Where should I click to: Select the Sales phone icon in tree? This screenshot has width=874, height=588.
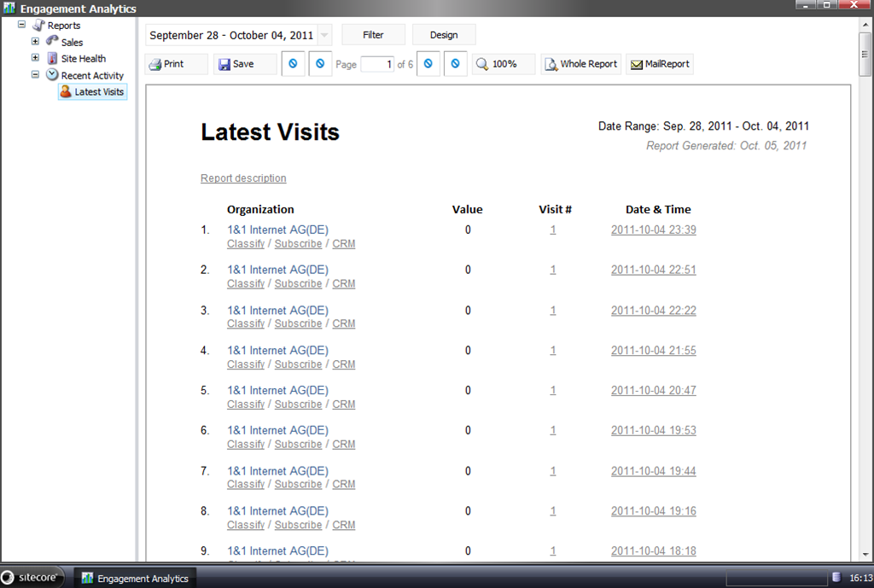pos(53,41)
